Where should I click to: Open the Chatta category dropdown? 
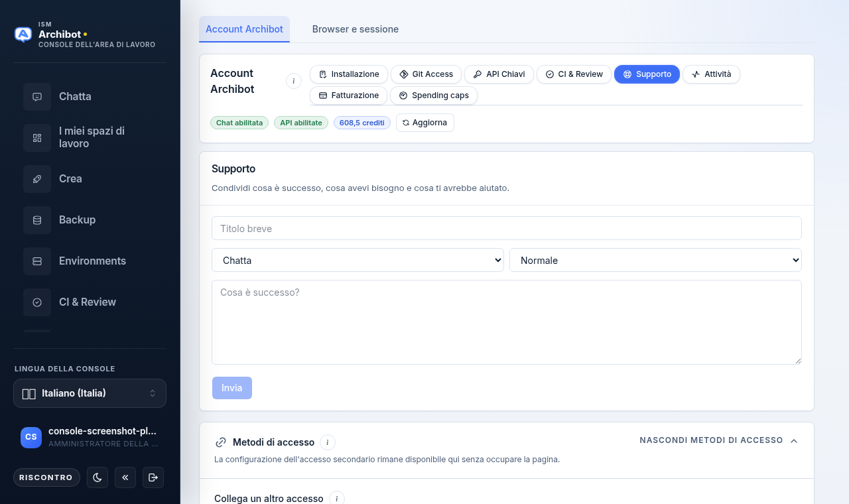point(358,260)
